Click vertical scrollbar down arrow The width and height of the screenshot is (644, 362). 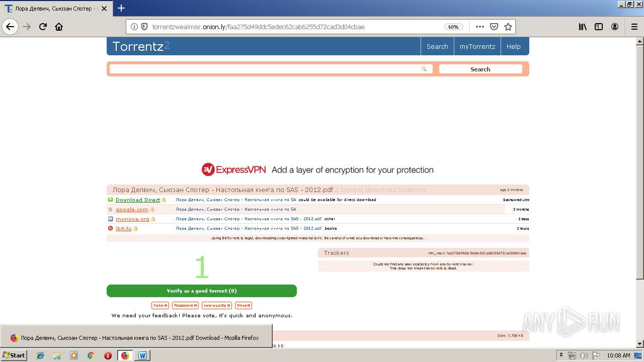(x=639, y=344)
